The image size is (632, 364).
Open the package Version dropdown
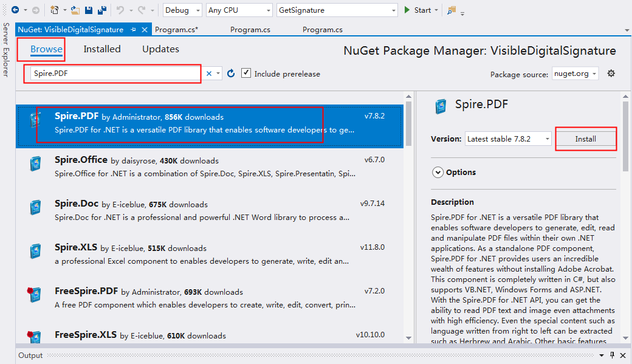point(508,139)
